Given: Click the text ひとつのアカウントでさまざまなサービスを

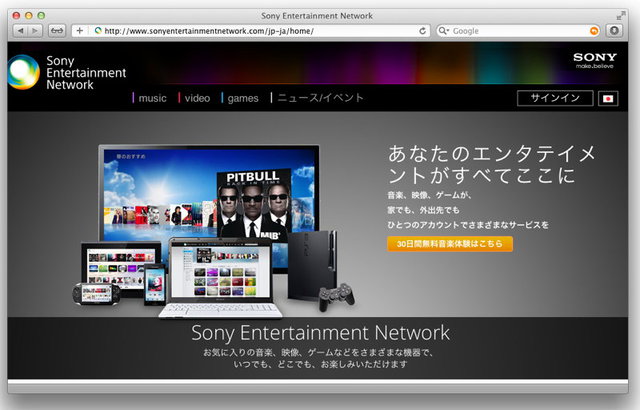Looking at the screenshot, I should [468, 225].
